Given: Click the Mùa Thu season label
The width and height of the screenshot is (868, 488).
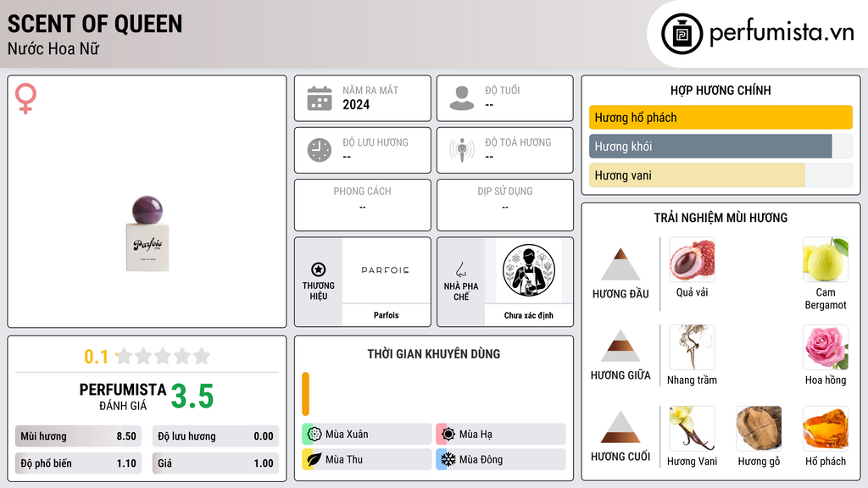Looking at the screenshot, I should (344, 459).
